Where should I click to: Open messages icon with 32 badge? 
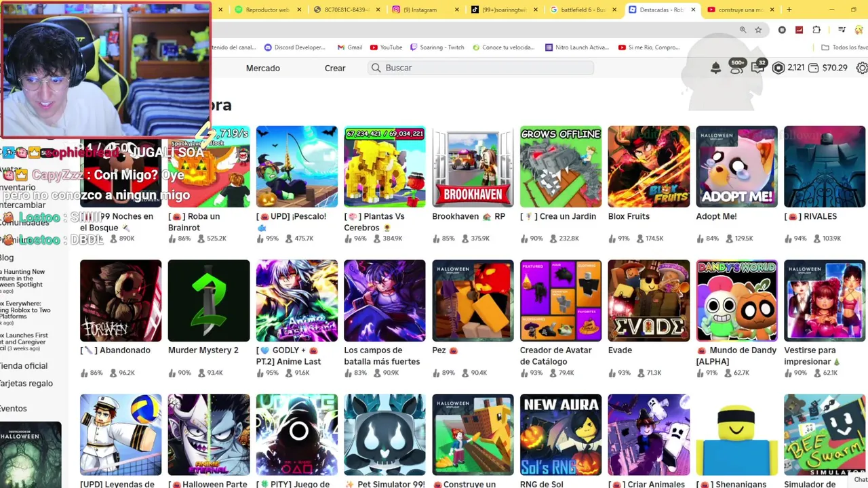click(x=758, y=67)
